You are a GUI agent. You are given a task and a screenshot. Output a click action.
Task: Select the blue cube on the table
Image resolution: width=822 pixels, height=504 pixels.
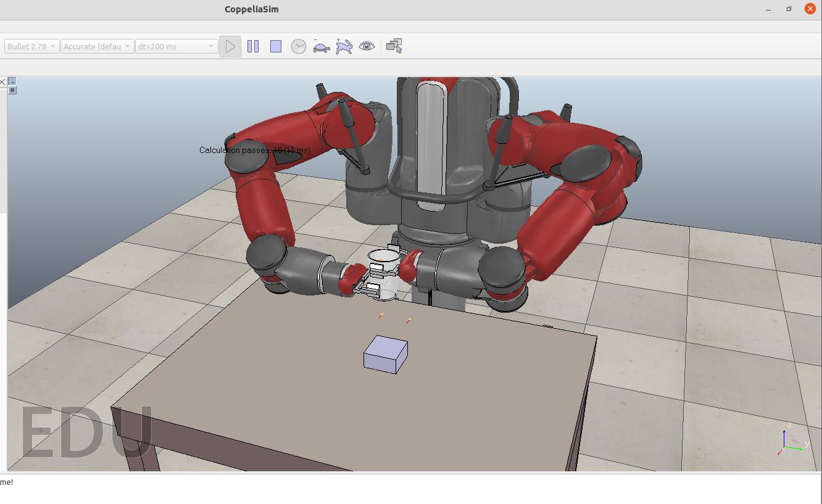point(385,354)
